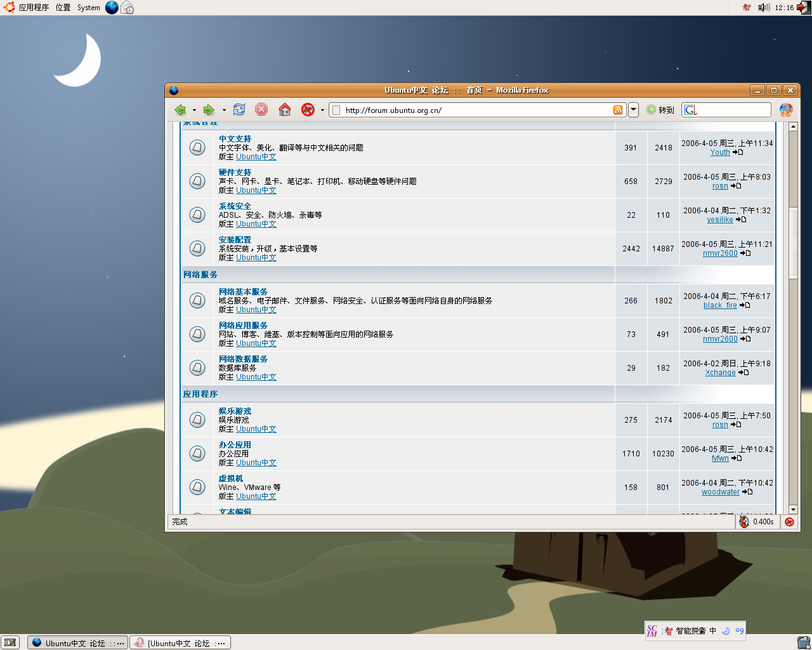Open the 网络应用服务 forum link
This screenshot has height=650, width=812.
(x=244, y=326)
